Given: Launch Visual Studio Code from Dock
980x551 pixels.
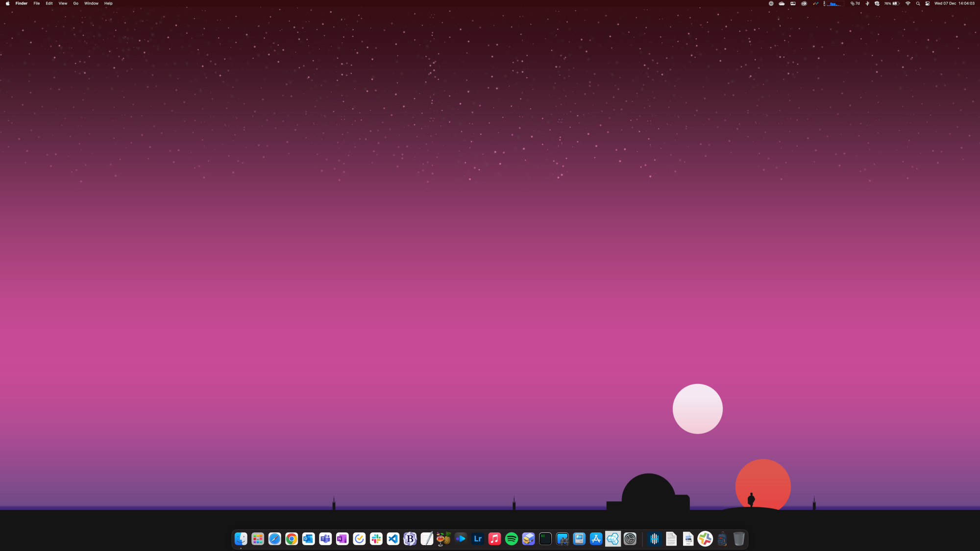Looking at the screenshot, I should (x=393, y=539).
